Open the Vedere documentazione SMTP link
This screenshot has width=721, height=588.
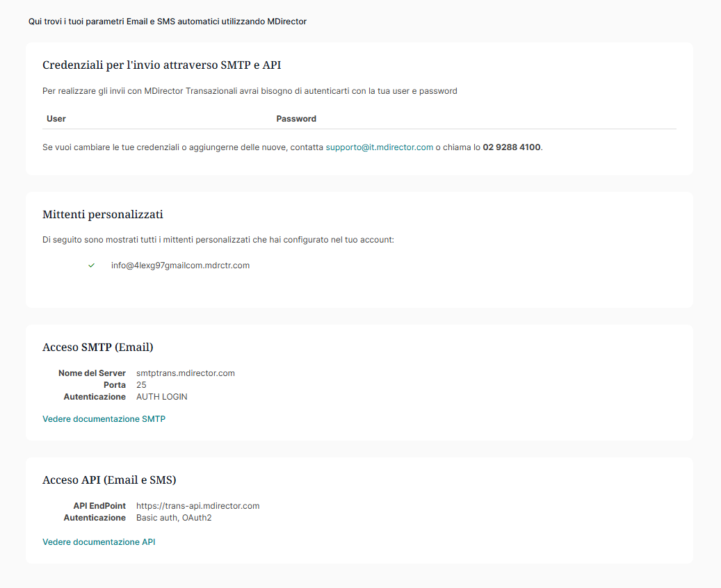click(x=104, y=419)
